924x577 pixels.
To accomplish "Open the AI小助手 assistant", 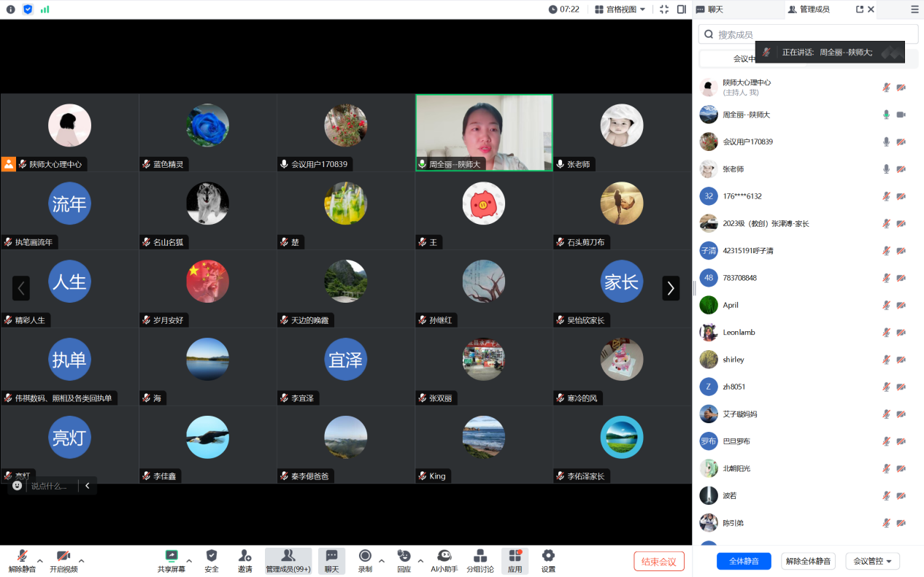I will [x=444, y=560].
